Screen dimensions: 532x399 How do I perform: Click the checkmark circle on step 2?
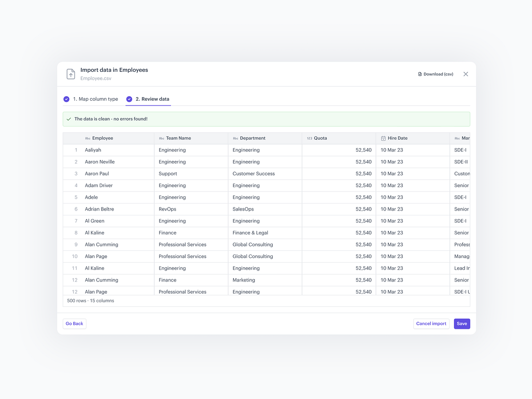click(x=129, y=99)
